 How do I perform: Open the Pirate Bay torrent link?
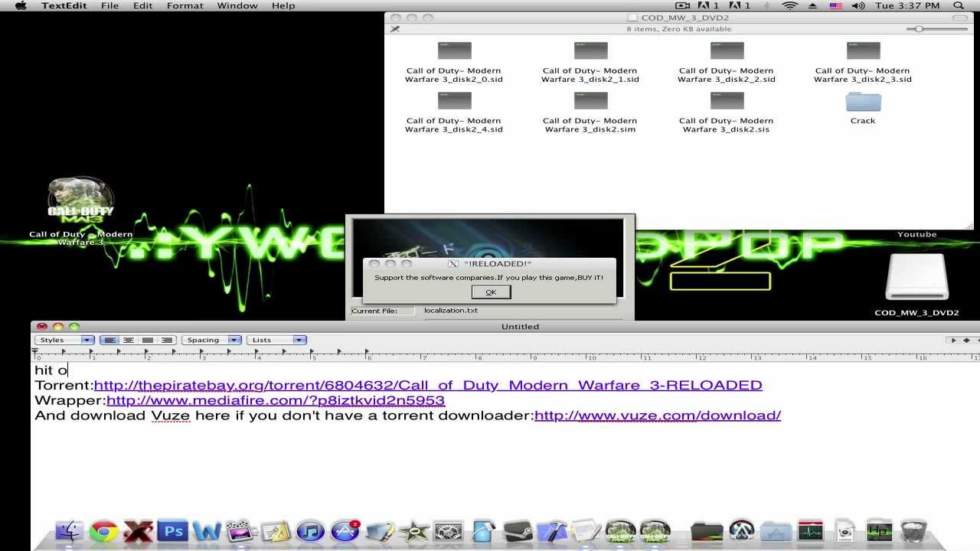428,385
